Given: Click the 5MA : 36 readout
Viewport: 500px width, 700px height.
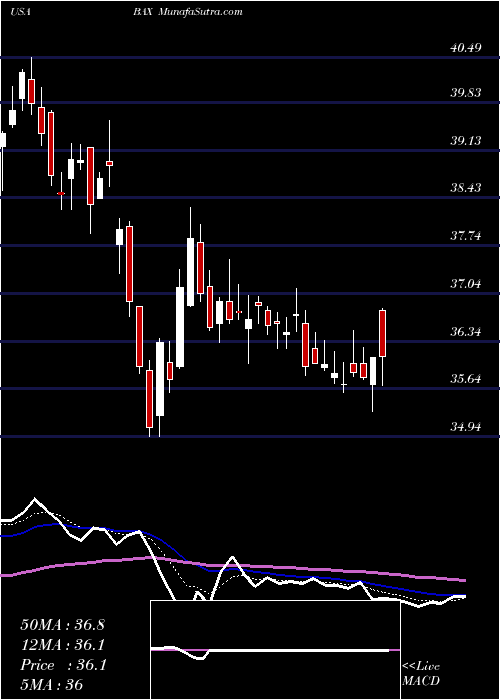Looking at the screenshot, I should [52, 685].
